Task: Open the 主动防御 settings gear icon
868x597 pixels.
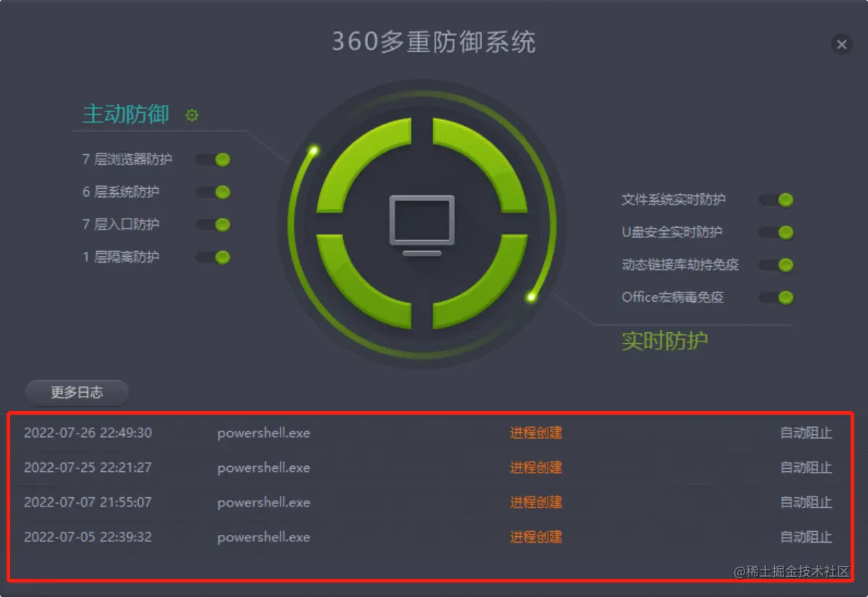Action: (x=192, y=115)
